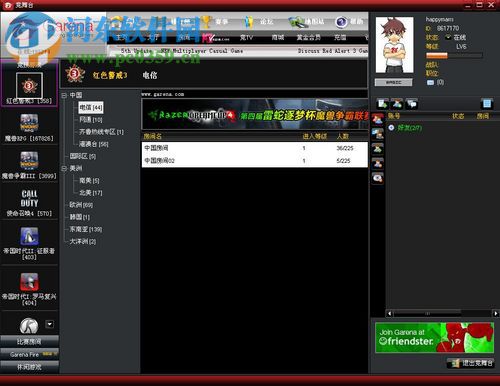Open the 魔兽争霸III game in sidebar
The height and width of the screenshot is (386, 500).
tap(29, 165)
